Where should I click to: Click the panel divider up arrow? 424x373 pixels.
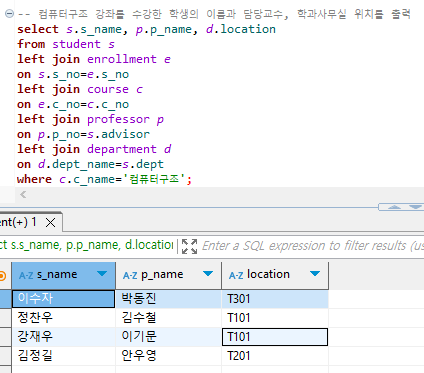point(394,207)
